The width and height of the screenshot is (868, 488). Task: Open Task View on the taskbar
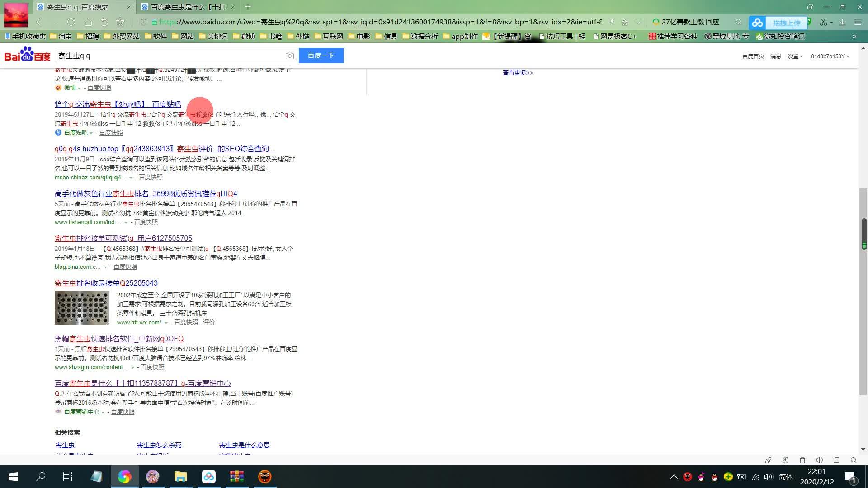[x=68, y=477]
